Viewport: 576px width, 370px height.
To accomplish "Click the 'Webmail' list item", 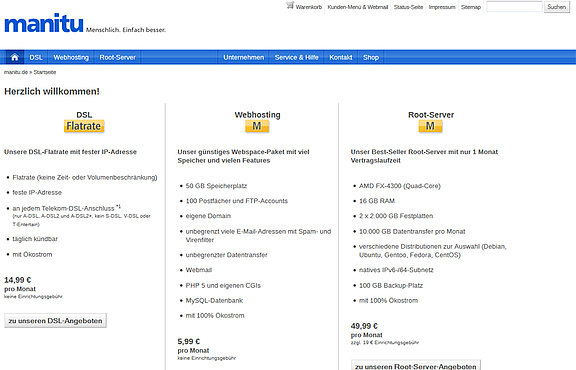I will [x=199, y=270].
